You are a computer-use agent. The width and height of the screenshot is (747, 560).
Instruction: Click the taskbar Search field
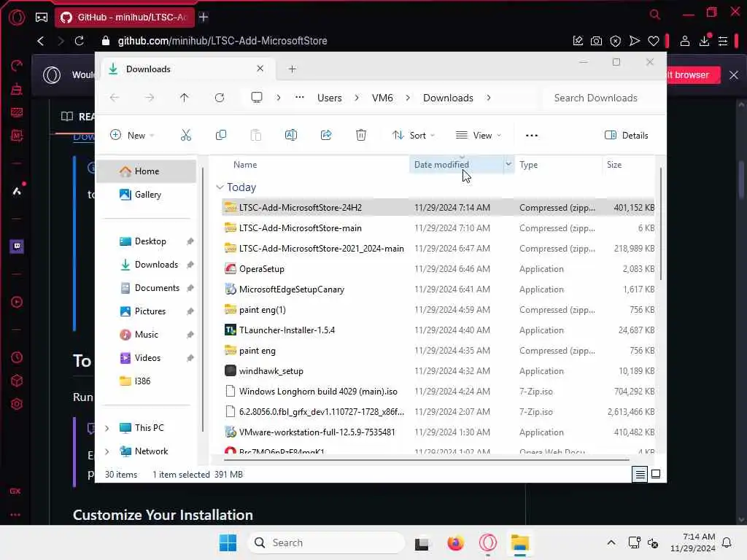(326, 542)
